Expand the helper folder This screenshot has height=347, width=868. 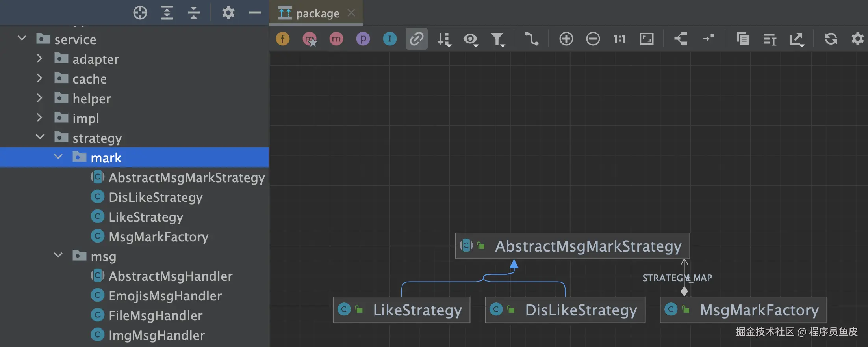(x=39, y=98)
